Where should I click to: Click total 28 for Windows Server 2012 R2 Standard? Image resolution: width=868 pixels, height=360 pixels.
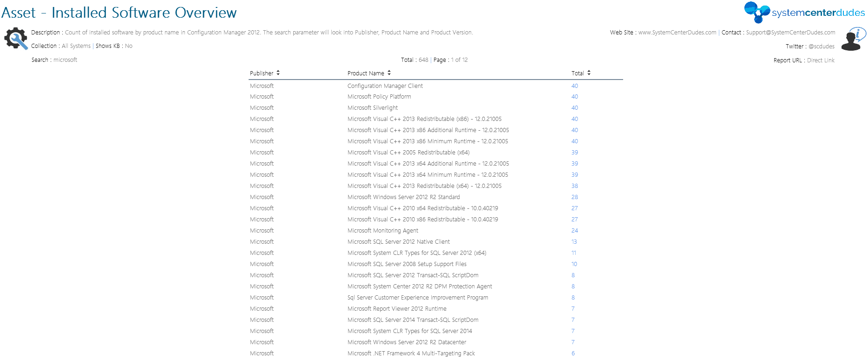574,197
